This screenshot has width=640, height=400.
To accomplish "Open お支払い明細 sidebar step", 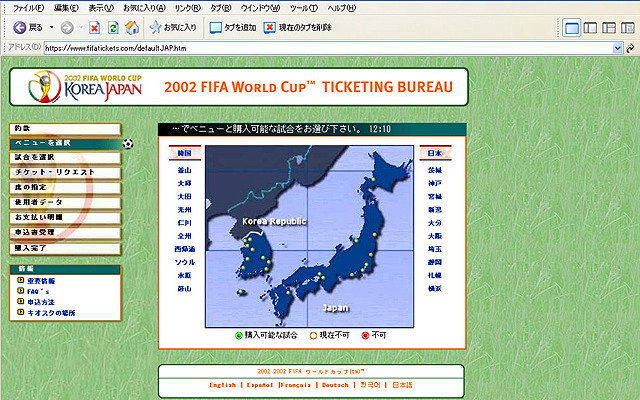I will pos(65,218).
